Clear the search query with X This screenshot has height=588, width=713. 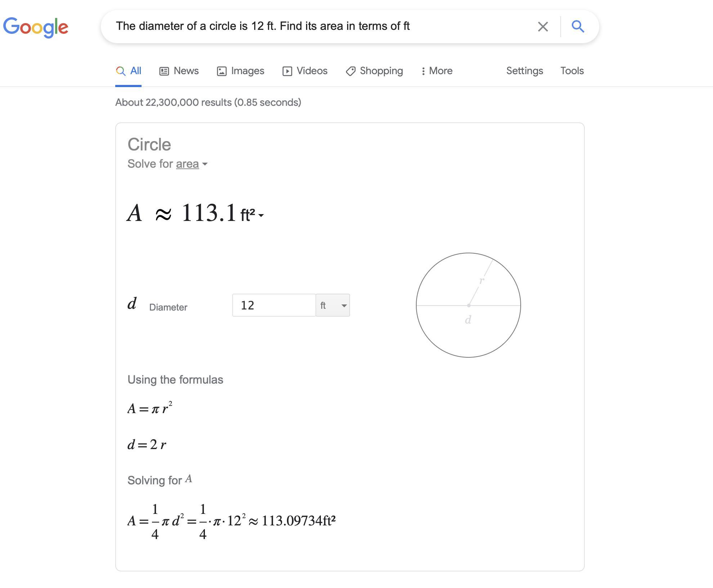pos(543,27)
